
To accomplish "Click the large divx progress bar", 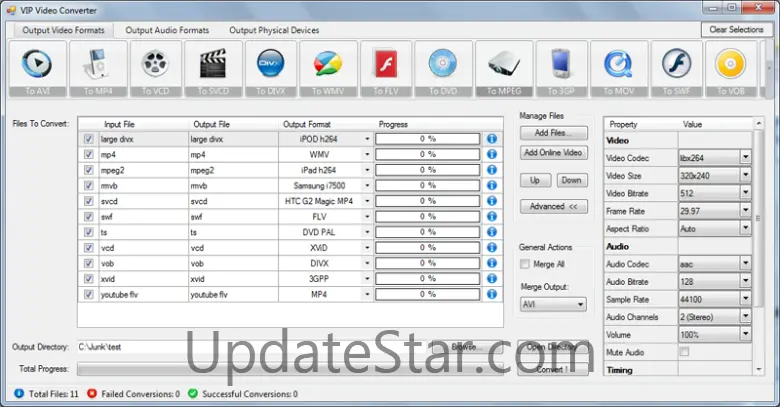I will (x=428, y=139).
